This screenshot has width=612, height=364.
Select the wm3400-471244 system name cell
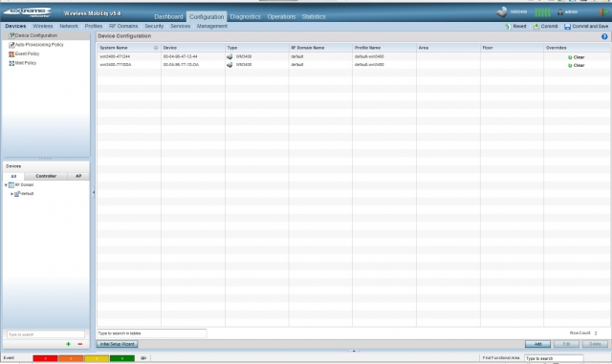129,56
